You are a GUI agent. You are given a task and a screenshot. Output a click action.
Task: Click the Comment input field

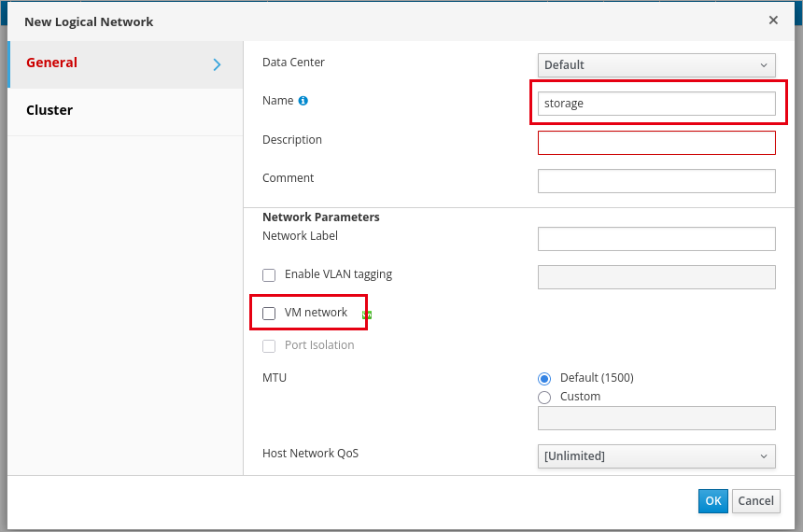(x=656, y=181)
